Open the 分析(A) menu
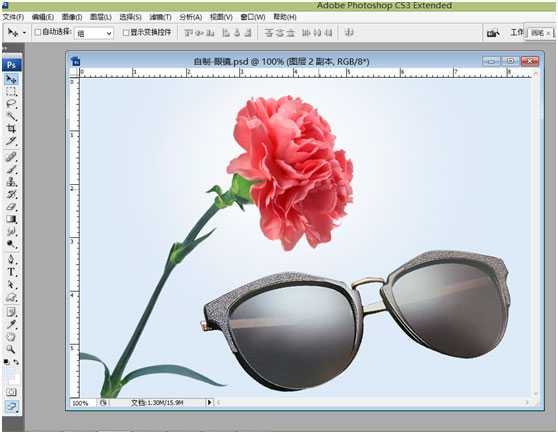 pos(190,17)
